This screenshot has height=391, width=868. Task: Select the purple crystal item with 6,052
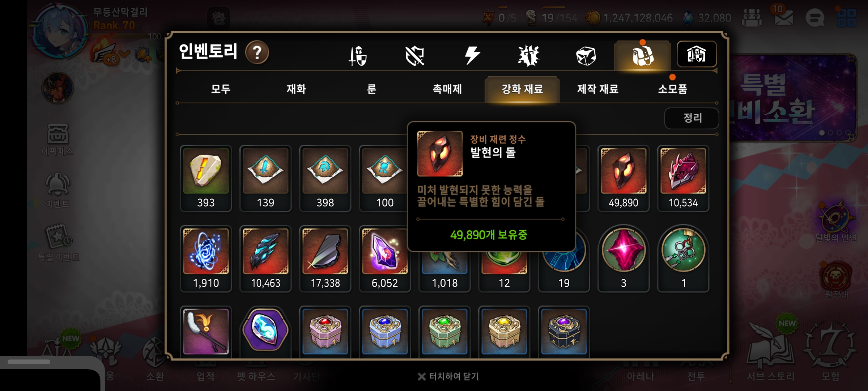pyautogui.click(x=385, y=259)
